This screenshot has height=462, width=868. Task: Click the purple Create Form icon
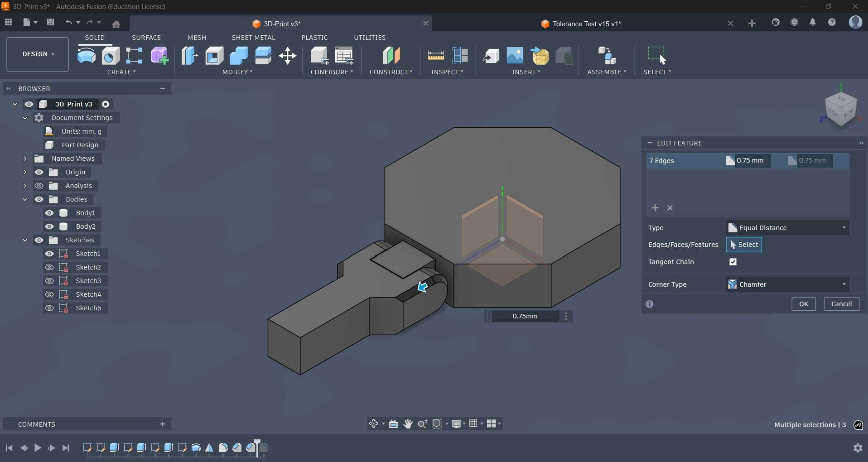click(x=159, y=56)
